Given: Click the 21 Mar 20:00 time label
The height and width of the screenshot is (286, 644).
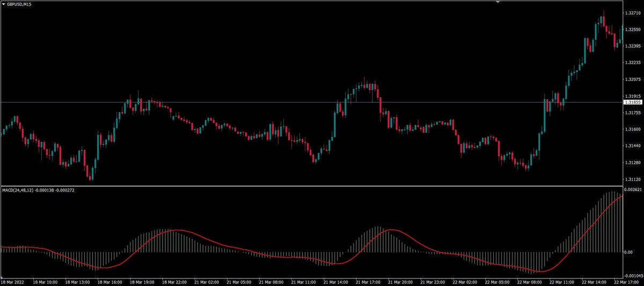Looking at the screenshot, I should point(400,282).
